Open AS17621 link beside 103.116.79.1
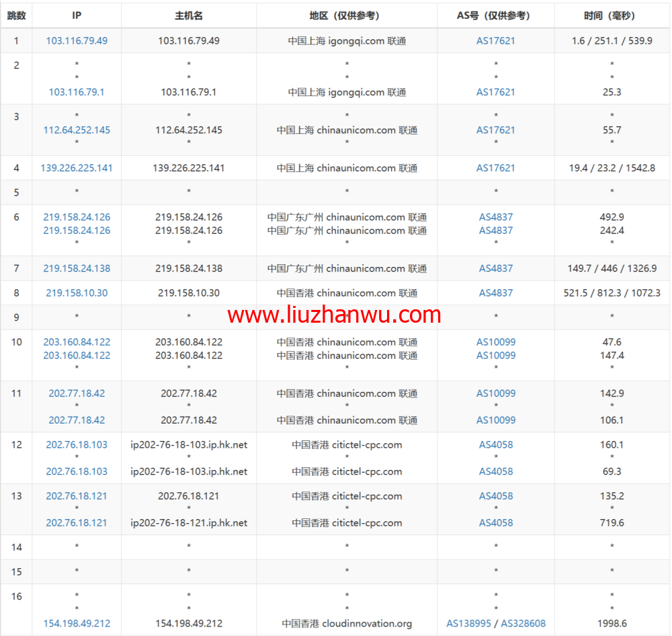The height and width of the screenshot is (636, 672). pos(496,92)
